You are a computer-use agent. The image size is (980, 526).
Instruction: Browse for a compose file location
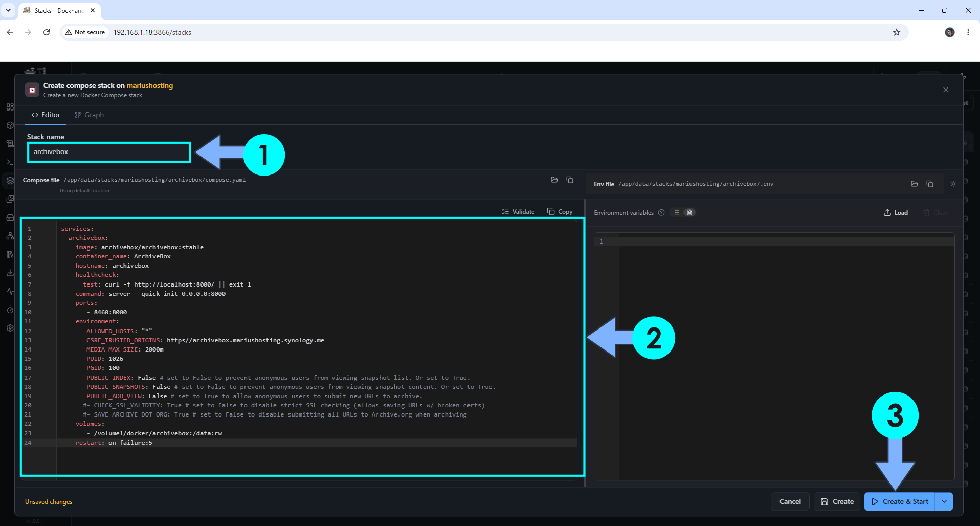(x=554, y=180)
